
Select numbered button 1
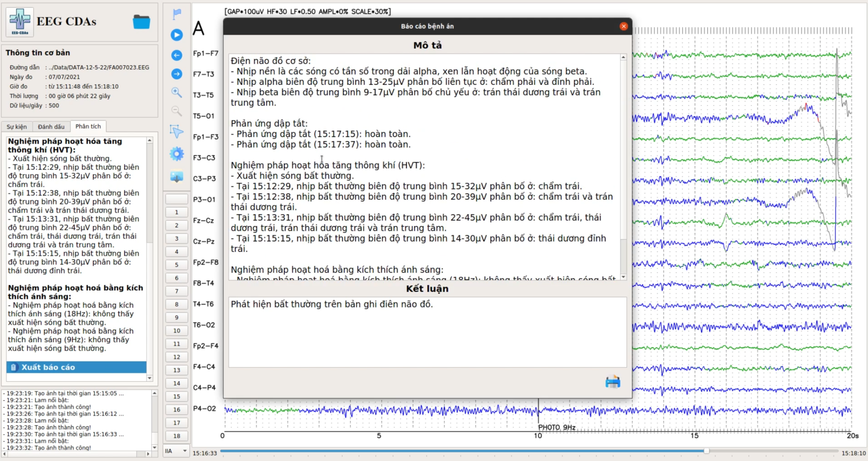click(177, 212)
